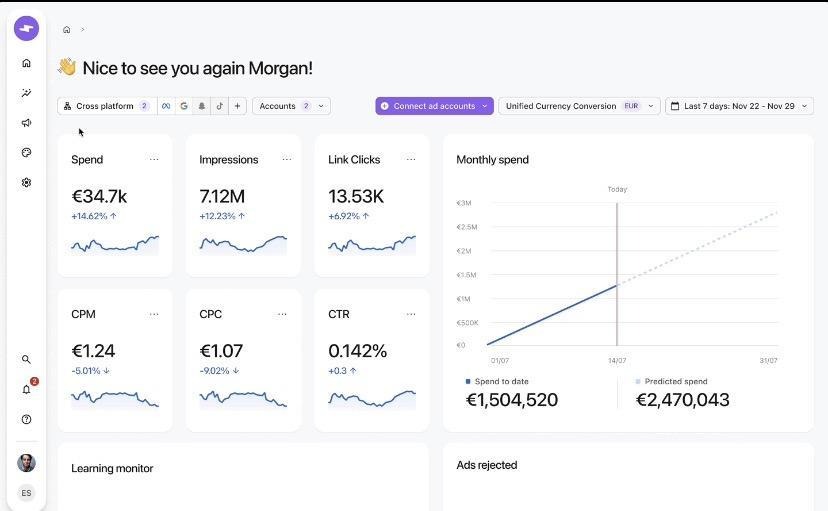Open the CPC card options menu
Viewport: 828px width, 511px height.
click(282, 314)
